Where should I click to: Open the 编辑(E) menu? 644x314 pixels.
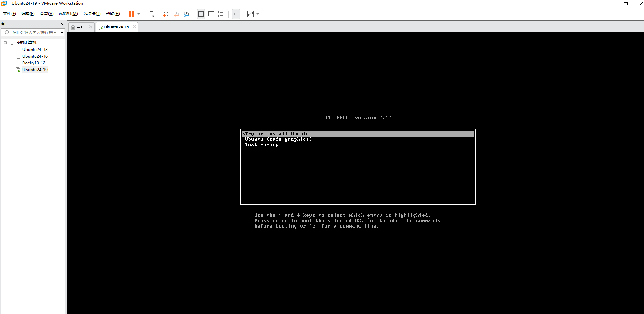point(28,14)
